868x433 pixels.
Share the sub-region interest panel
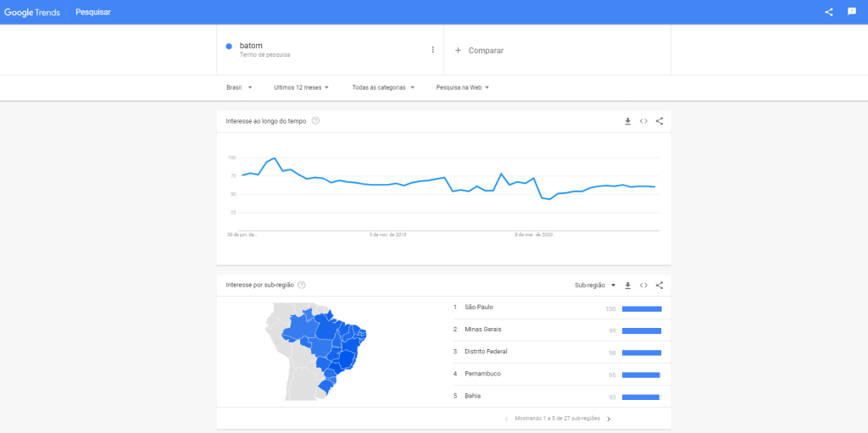click(x=659, y=286)
